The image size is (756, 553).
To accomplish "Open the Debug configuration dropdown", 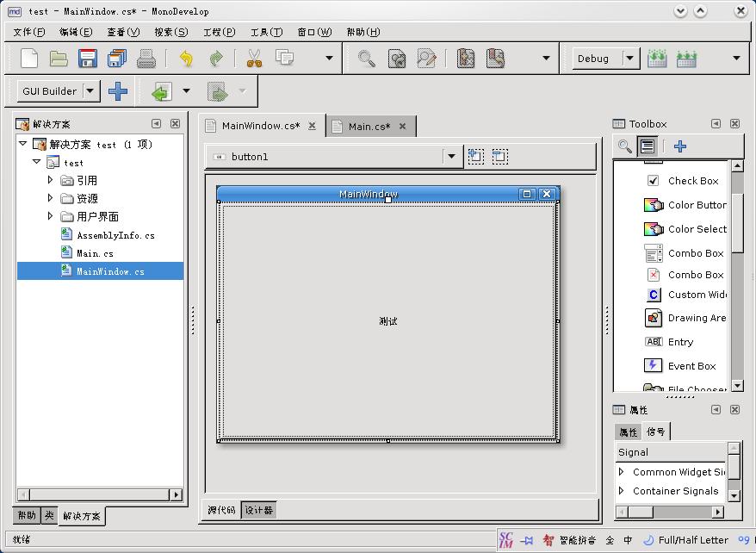I will [x=630, y=59].
